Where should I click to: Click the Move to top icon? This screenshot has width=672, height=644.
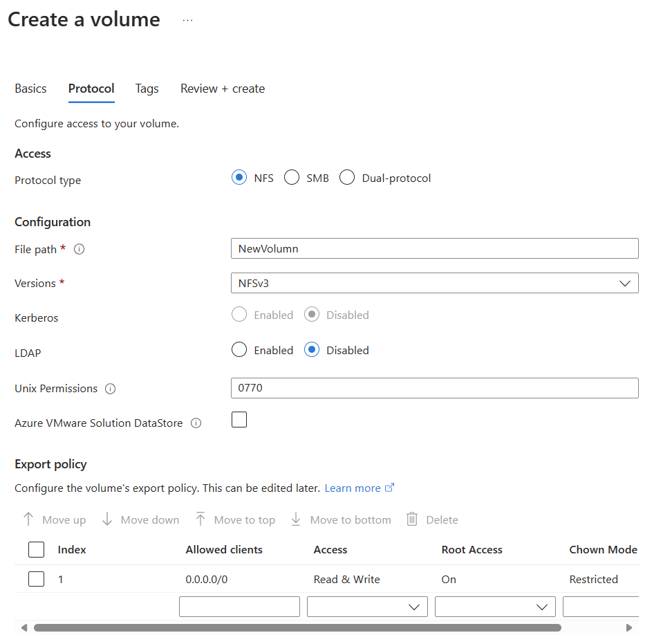coord(200,519)
